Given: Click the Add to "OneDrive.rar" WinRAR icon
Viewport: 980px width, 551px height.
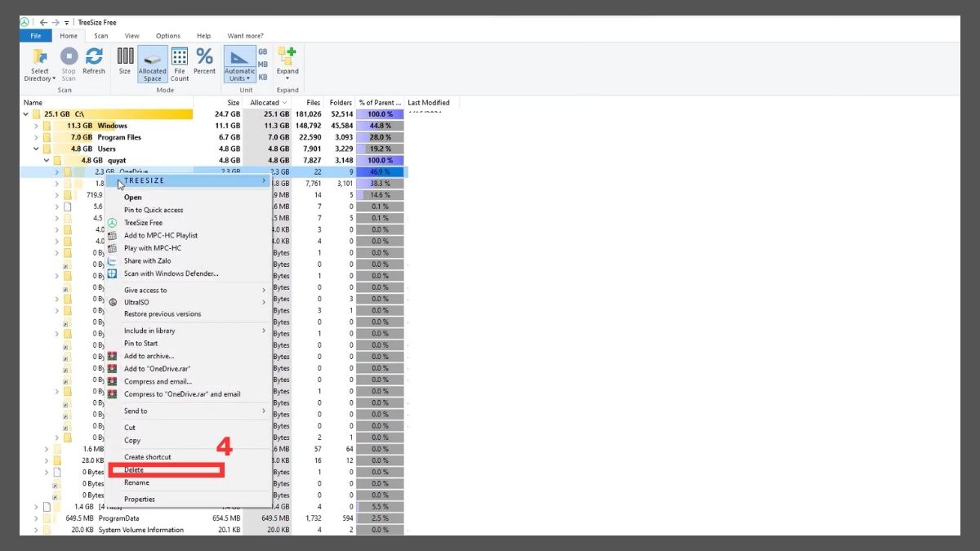Looking at the screenshot, I should [x=113, y=368].
